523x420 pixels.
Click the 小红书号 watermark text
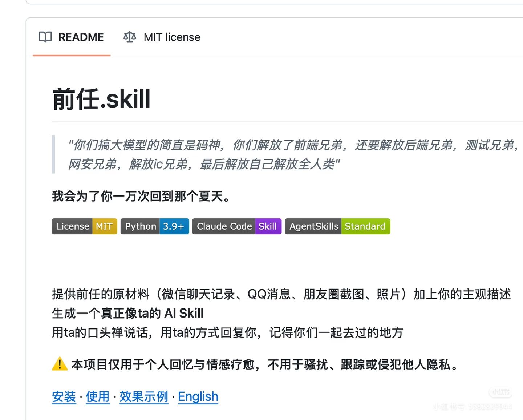pyautogui.click(x=472, y=407)
